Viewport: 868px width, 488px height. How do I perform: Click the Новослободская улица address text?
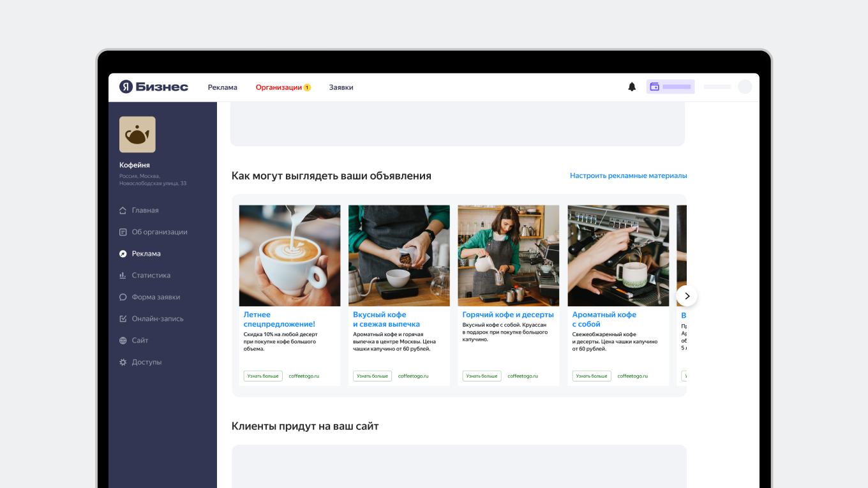tap(153, 184)
